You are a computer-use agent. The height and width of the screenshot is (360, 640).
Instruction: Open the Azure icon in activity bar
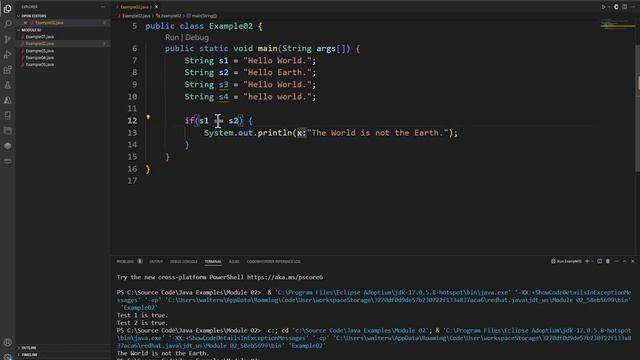click(7, 100)
